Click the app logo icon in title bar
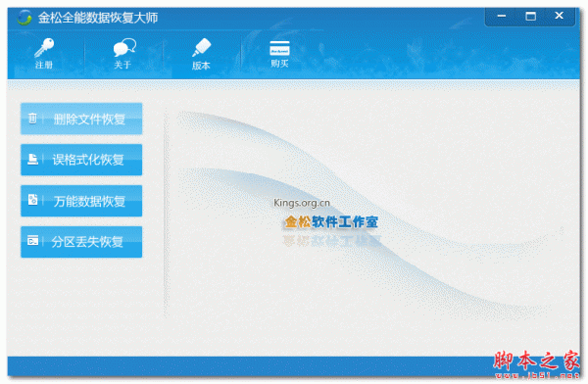Image resolution: width=588 pixels, height=384 pixels. [x=24, y=18]
